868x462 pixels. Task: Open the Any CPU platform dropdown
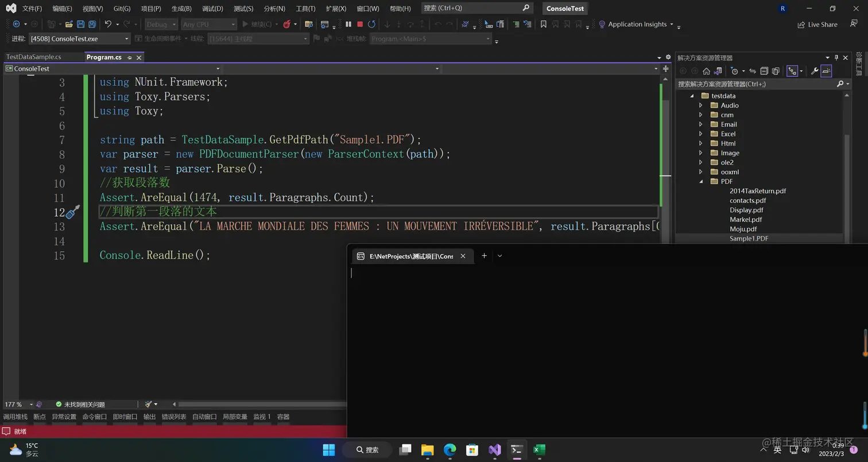(208, 24)
